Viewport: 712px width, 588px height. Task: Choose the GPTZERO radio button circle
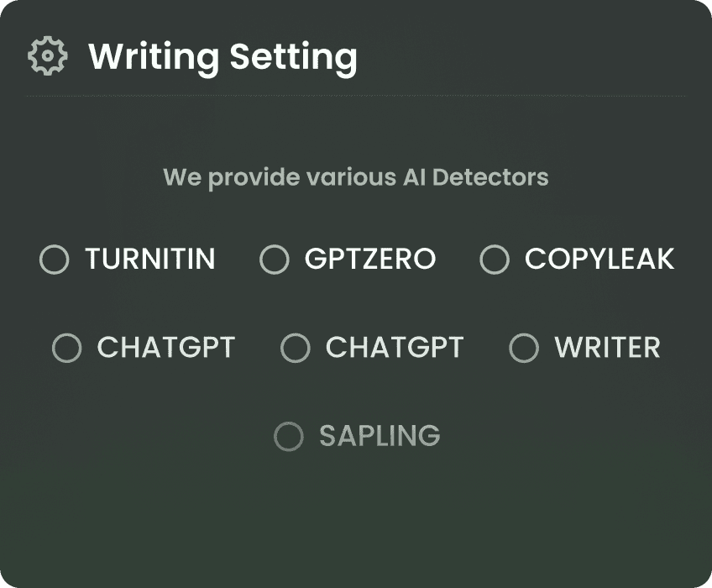coord(275,259)
